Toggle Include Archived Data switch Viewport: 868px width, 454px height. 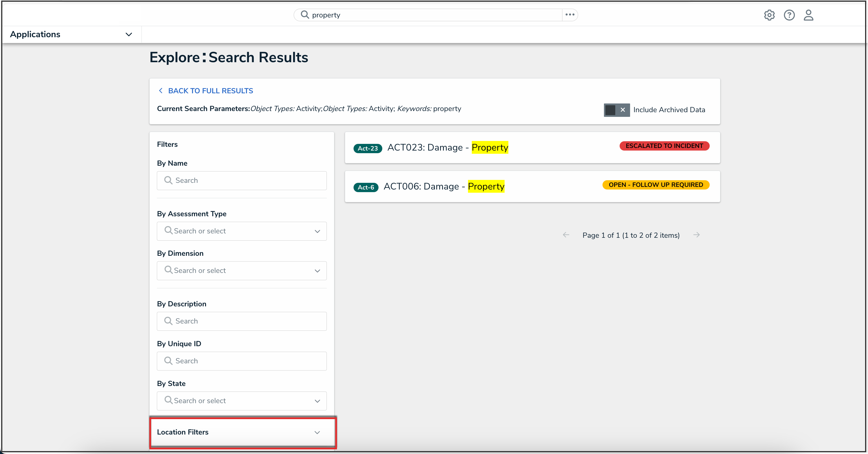coord(616,110)
